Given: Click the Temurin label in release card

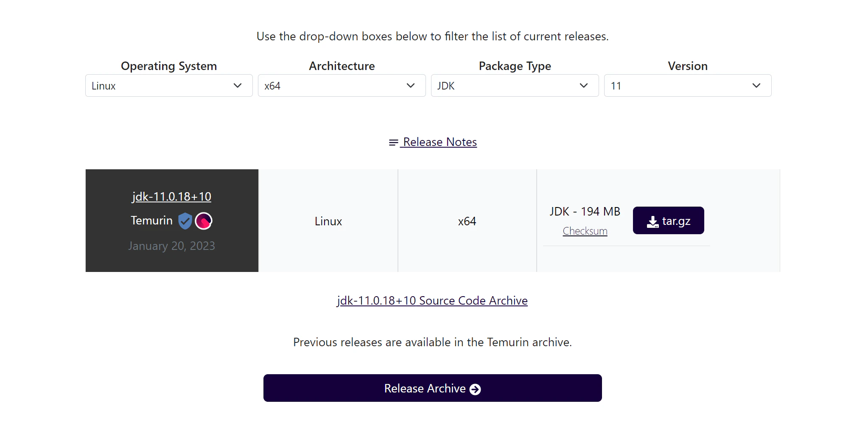Looking at the screenshot, I should point(151,221).
